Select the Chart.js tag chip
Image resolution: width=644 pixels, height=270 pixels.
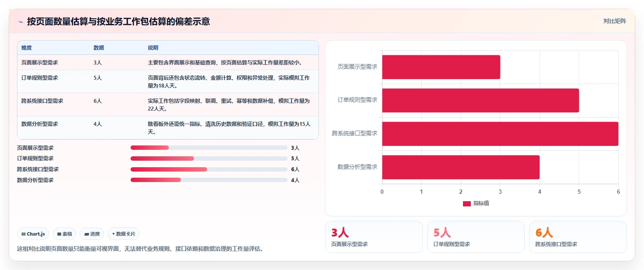coord(34,234)
